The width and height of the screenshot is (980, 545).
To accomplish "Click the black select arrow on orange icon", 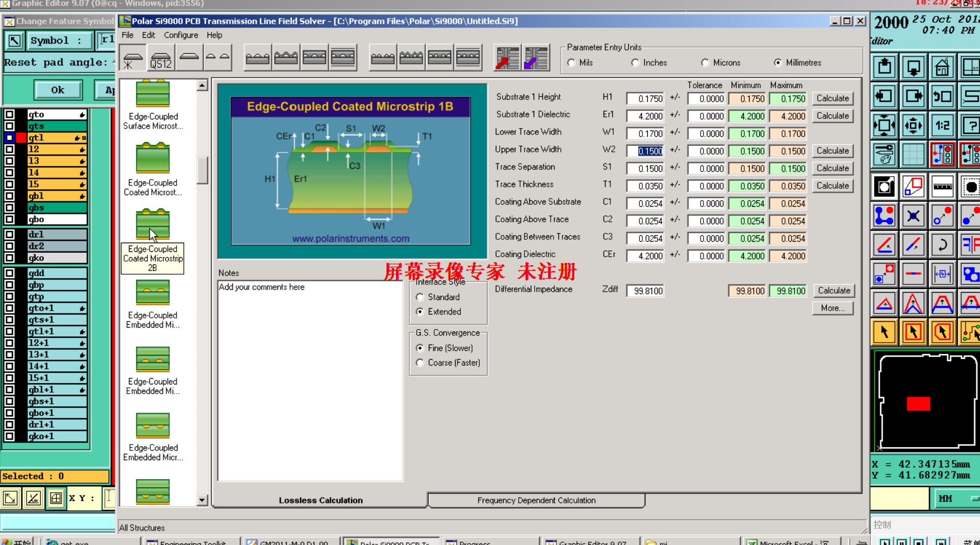I will click(884, 332).
